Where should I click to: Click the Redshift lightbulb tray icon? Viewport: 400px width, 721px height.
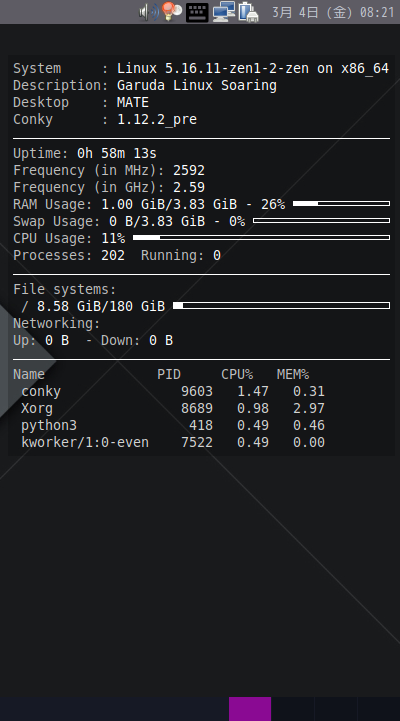click(171, 12)
